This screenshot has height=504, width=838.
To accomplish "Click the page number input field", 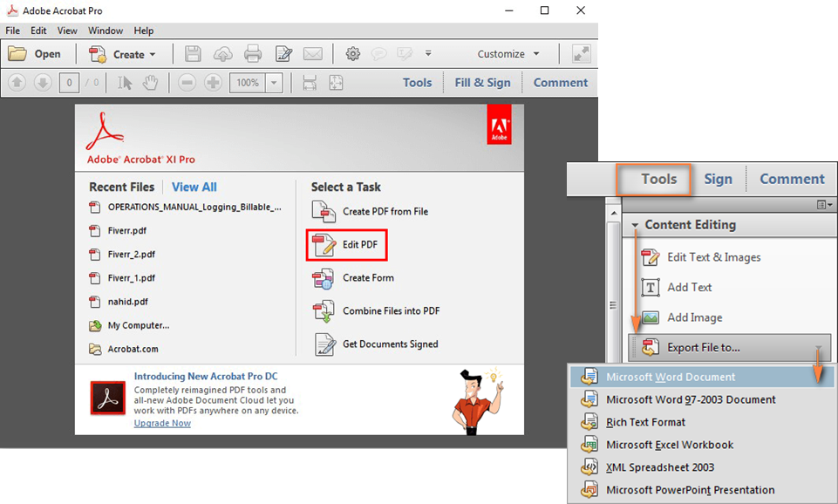I will 69,83.
